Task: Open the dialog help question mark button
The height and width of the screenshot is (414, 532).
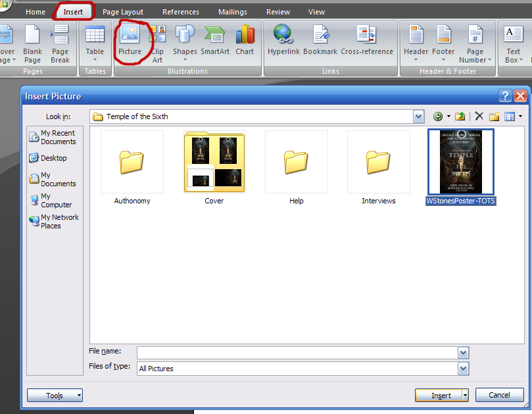Action: click(505, 96)
